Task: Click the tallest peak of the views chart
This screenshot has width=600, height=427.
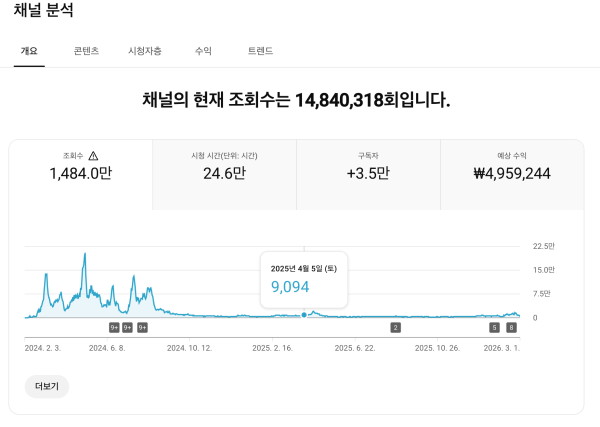Action: [x=85, y=254]
